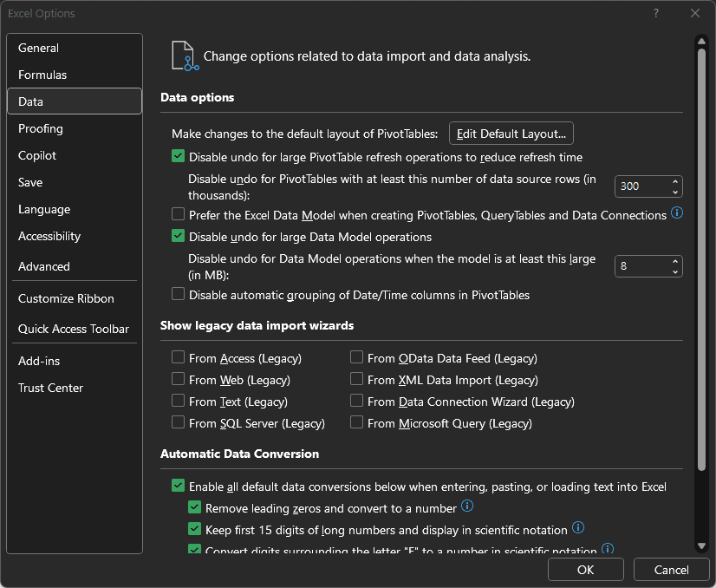Click the data import page header icon
This screenshot has height=588, width=716.
point(185,56)
